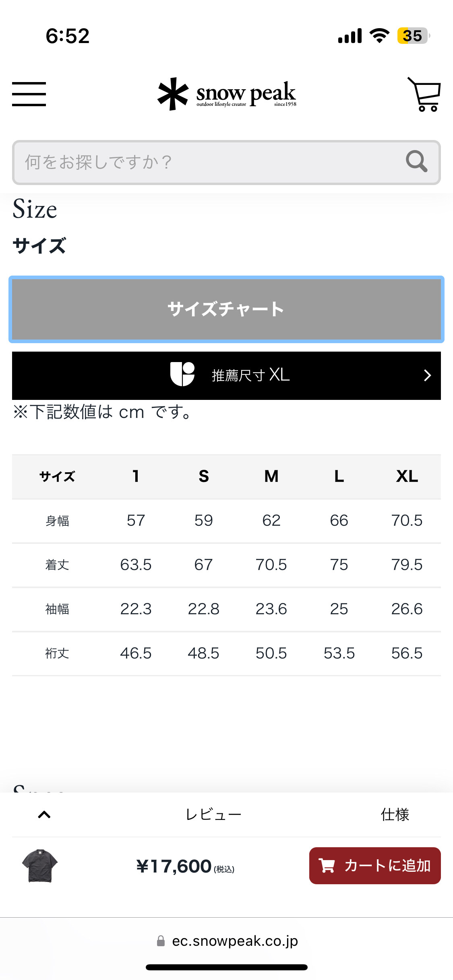Tap the Unisize shield icon
453x980 pixels.
[182, 374]
